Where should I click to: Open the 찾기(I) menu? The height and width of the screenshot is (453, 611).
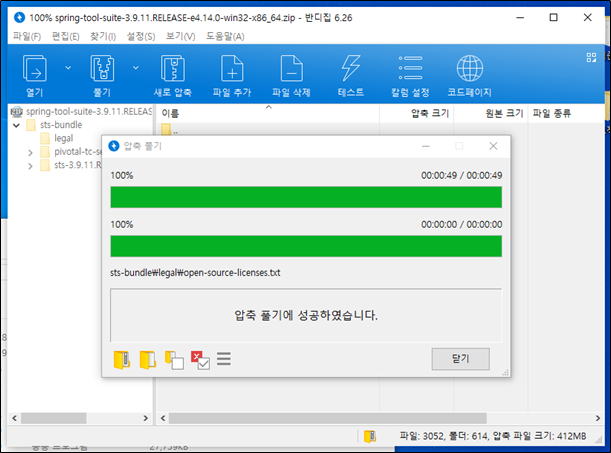tap(103, 36)
